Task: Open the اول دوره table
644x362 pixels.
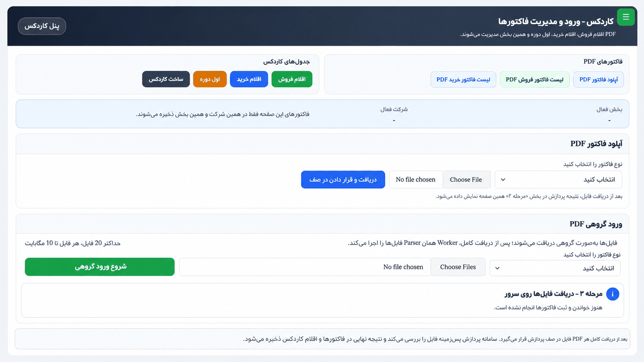Action: [x=210, y=79]
